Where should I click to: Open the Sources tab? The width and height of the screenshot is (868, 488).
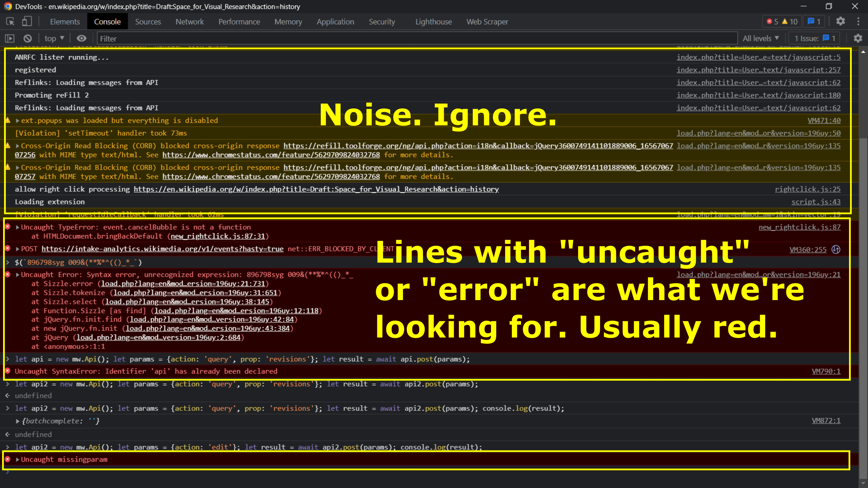click(x=148, y=22)
